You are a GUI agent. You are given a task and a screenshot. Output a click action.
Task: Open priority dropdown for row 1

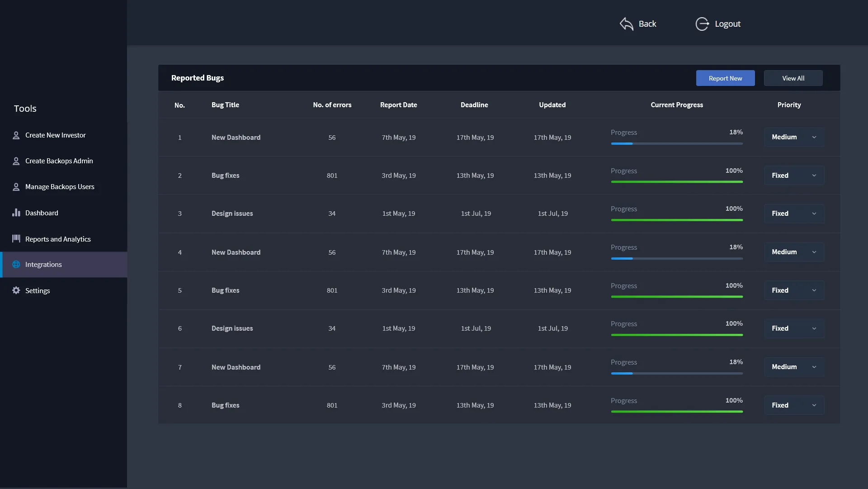pyautogui.click(x=794, y=137)
